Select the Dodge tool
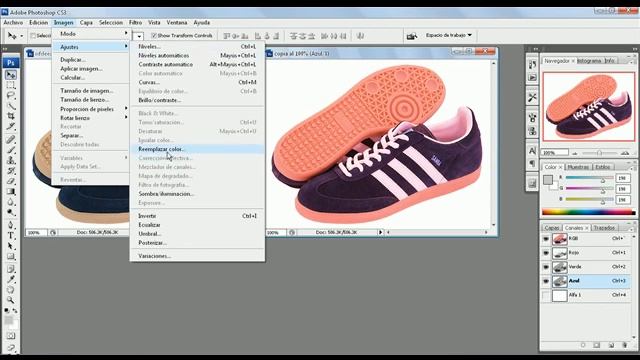This screenshot has width=640, height=360. coord(11,212)
